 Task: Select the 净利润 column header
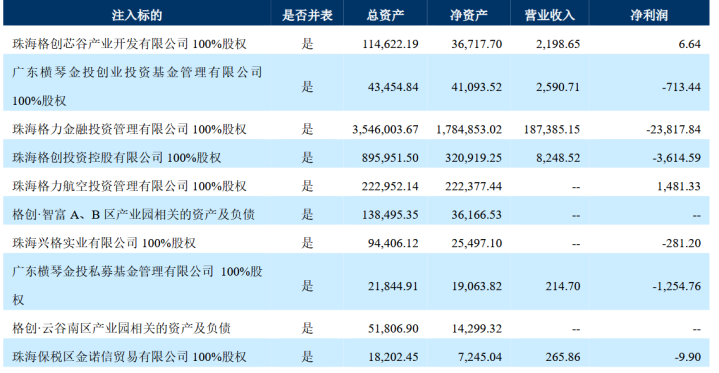coord(648,15)
